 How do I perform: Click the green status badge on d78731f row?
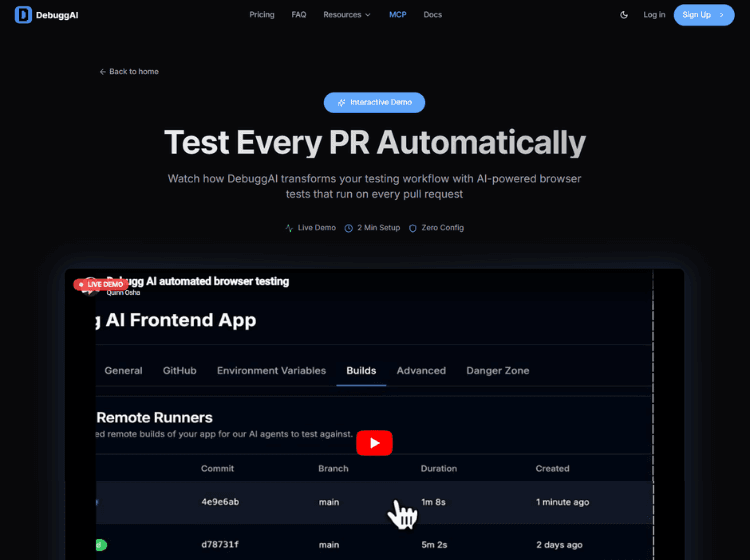(x=101, y=545)
